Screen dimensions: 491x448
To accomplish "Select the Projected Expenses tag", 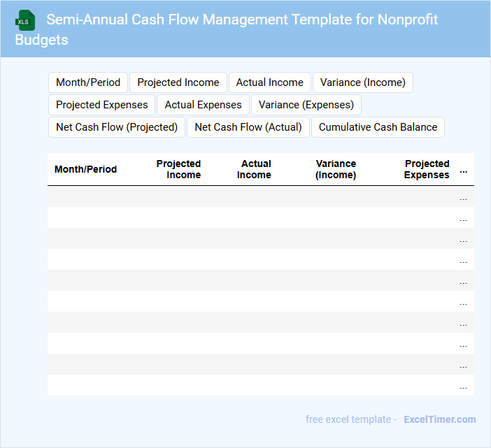I will (x=102, y=105).
